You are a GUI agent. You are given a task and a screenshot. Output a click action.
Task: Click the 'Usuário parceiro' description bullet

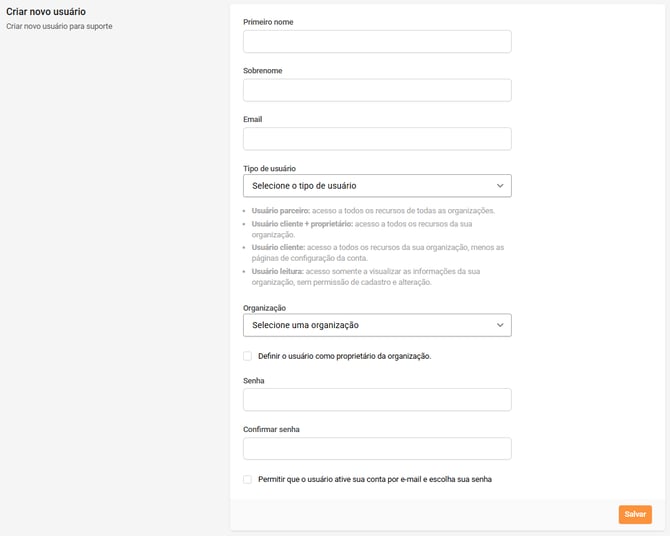[372, 211]
